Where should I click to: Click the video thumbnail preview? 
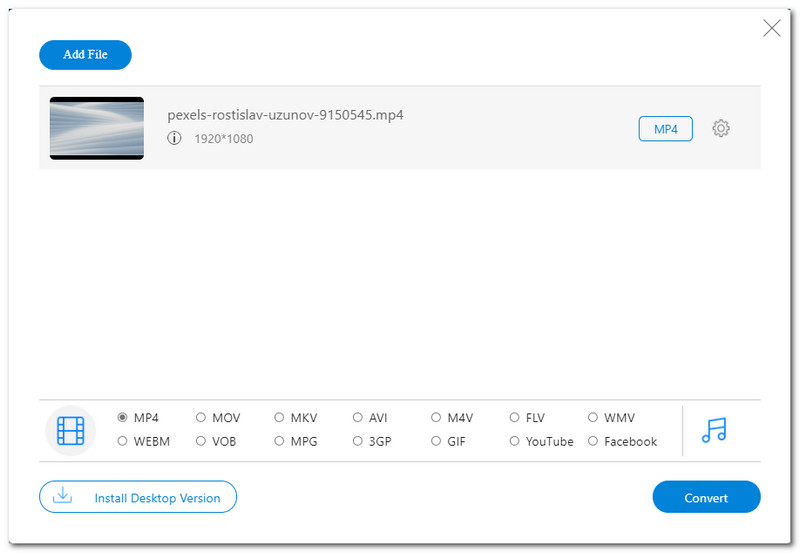click(97, 128)
